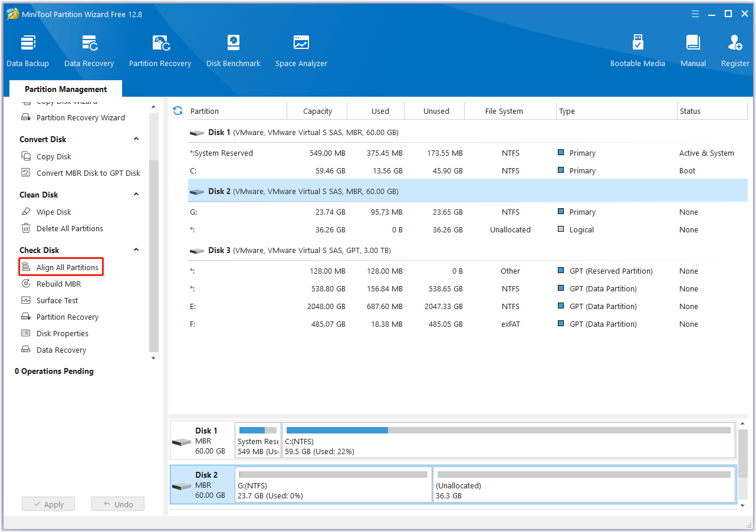Viewport: 756px width, 532px height.
Task: Click Align All Partitions
Action: click(x=67, y=267)
